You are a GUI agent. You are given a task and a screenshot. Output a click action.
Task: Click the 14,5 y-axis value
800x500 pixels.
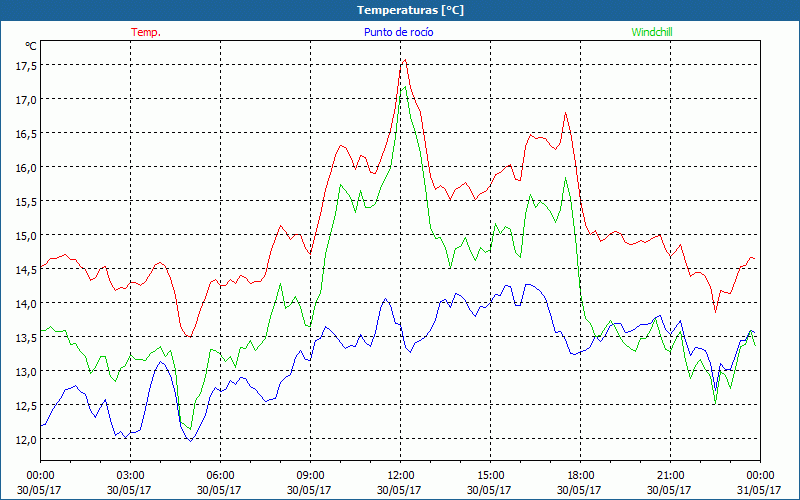click(x=26, y=270)
